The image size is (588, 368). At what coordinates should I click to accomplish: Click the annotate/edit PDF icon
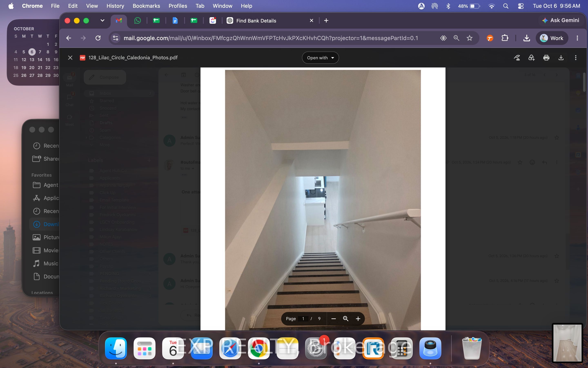[517, 58]
